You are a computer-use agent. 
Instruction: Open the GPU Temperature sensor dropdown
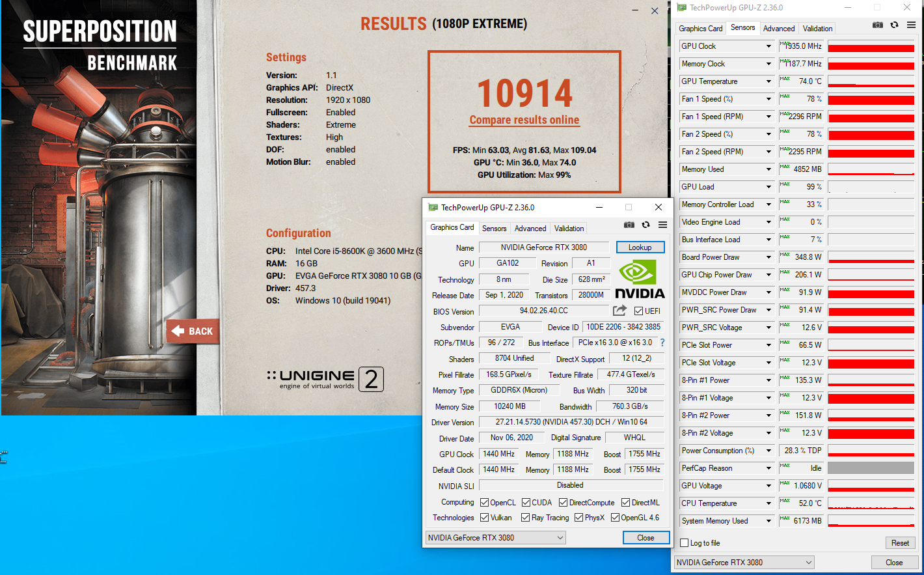(x=768, y=81)
